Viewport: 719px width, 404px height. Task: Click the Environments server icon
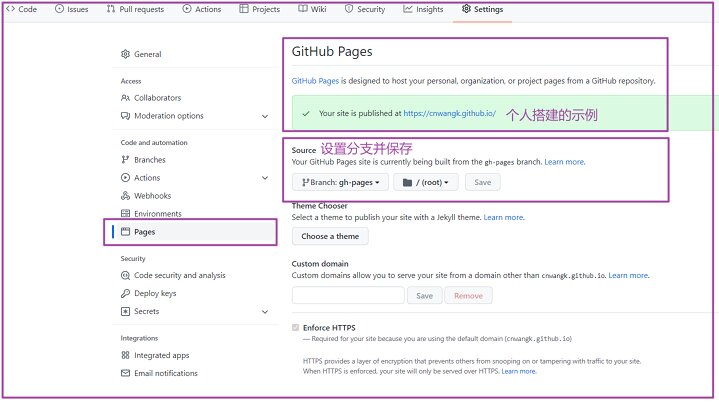(125, 214)
